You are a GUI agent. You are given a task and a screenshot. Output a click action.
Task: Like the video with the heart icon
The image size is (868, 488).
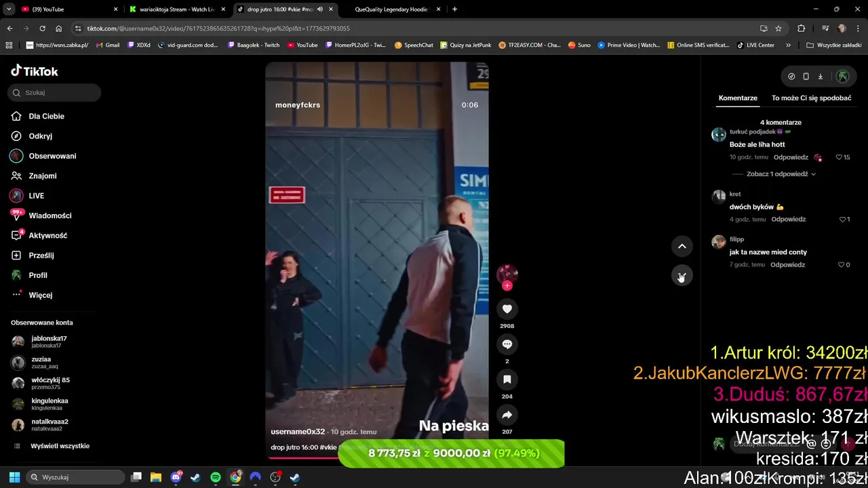(x=507, y=309)
